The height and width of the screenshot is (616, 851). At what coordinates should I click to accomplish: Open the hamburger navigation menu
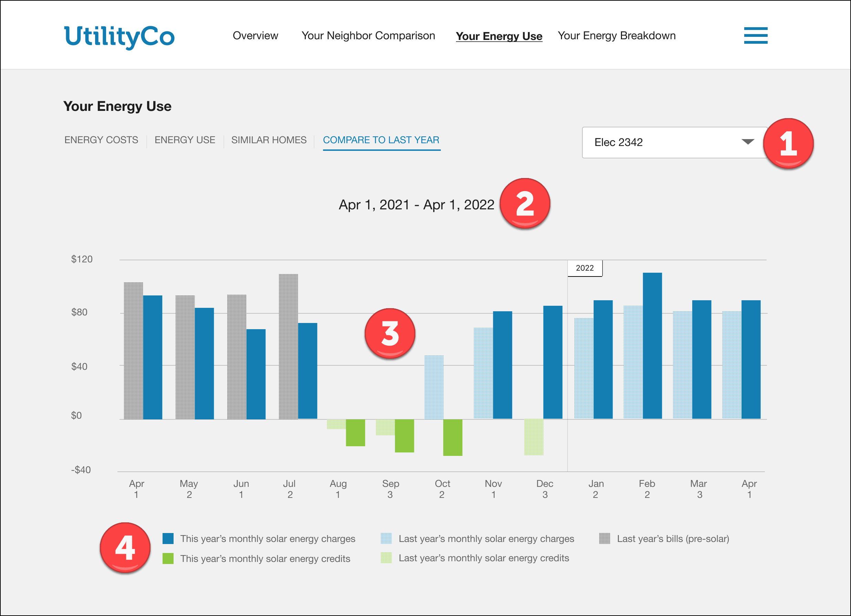click(x=756, y=36)
